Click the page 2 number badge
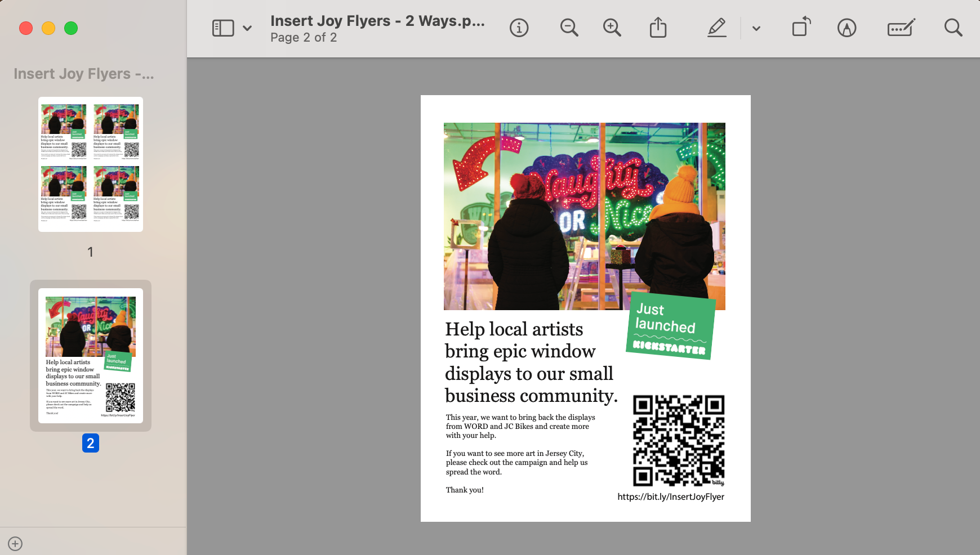Screen dimensions: 980x555 91,443
